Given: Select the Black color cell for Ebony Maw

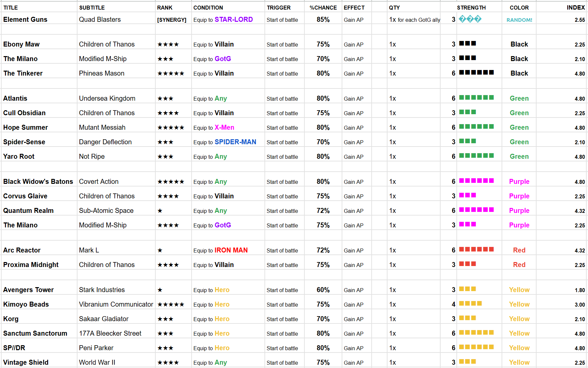Looking at the screenshot, I should tap(519, 44).
